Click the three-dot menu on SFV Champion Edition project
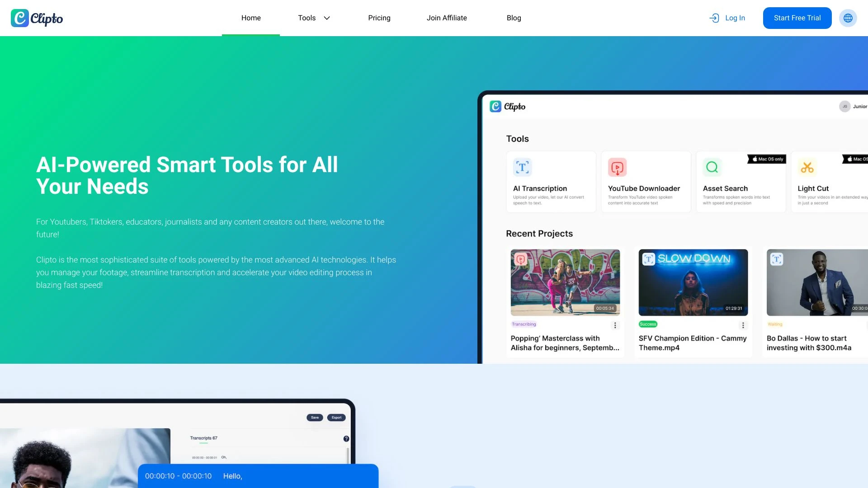This screenshot has height=488, width=868. 743,324
